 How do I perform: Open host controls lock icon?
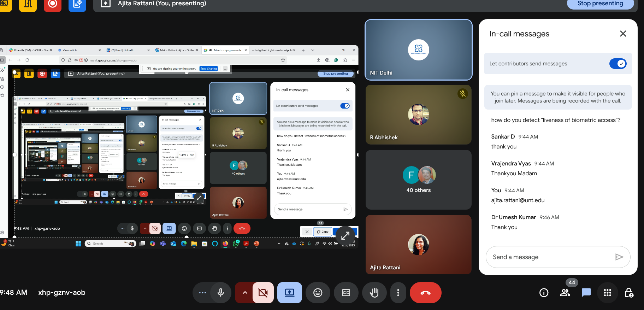(x=628, y=293)
